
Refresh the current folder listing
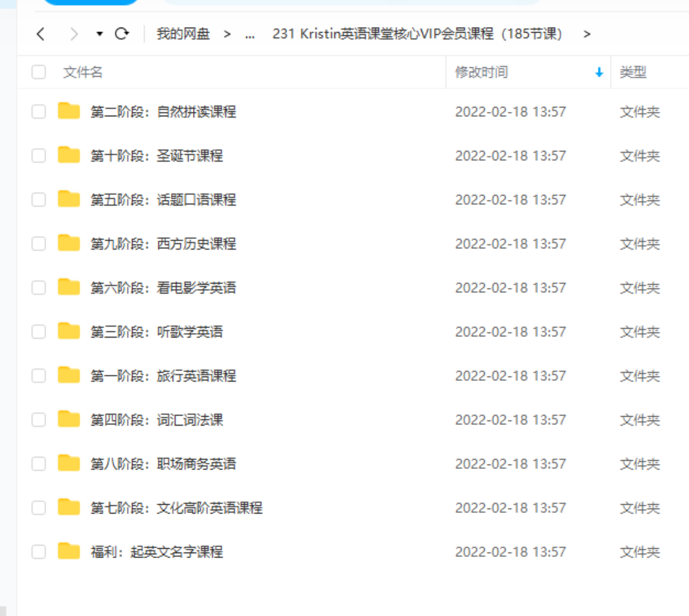tap(122, 34)
